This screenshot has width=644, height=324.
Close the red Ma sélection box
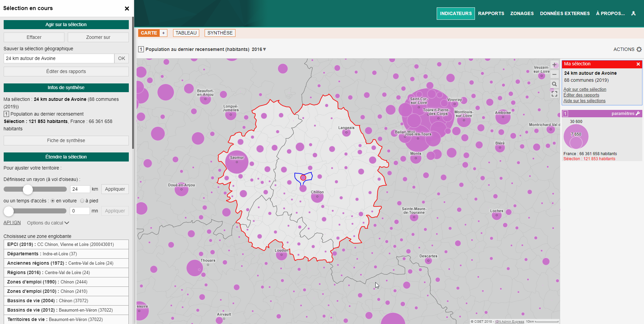638,64
